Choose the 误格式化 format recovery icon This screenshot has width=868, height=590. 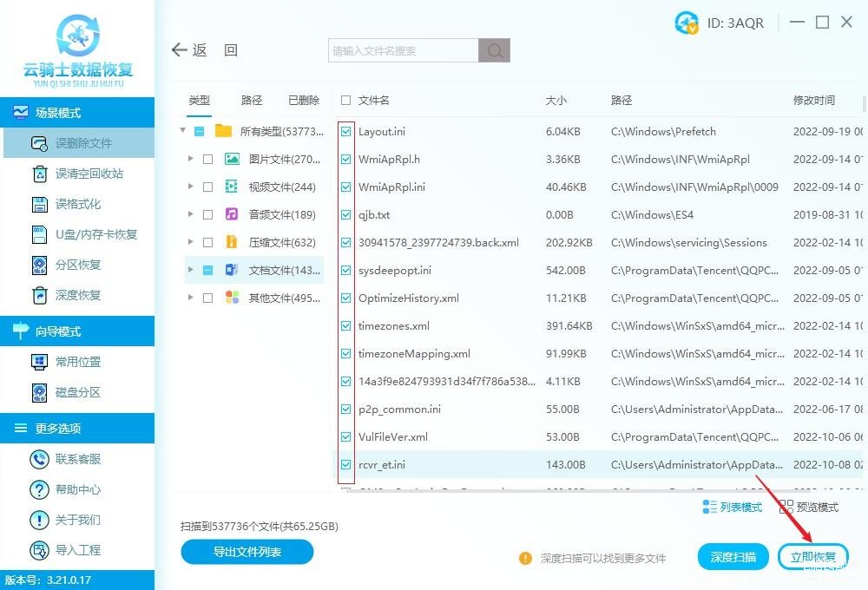pyautogui.click(x=40, y=204)
